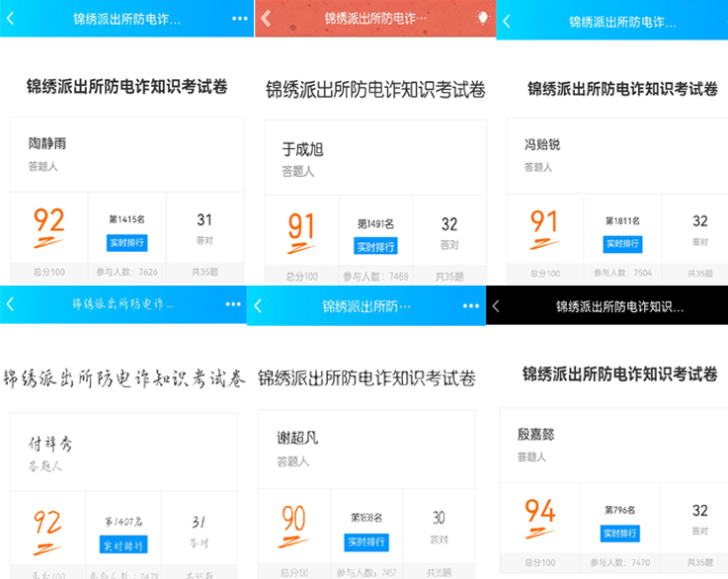Tap back arrow in the black header
The image size is (728, 579).
point(496,306)
